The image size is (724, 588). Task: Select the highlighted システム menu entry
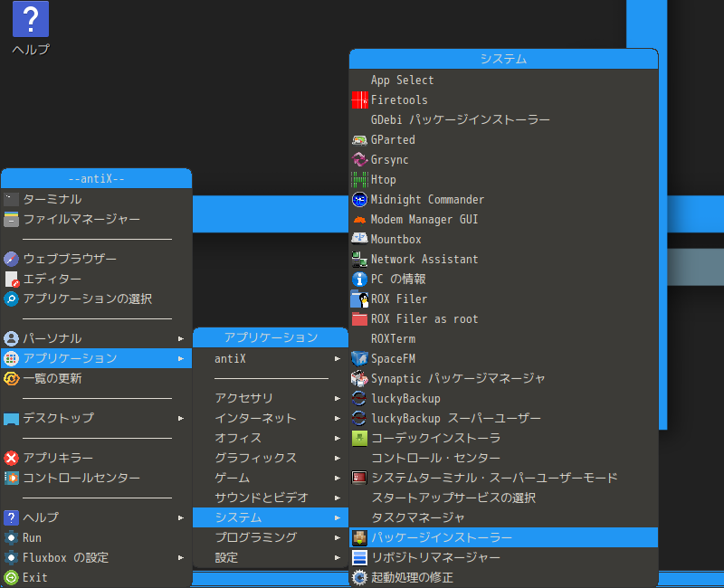tap(271, 517)
